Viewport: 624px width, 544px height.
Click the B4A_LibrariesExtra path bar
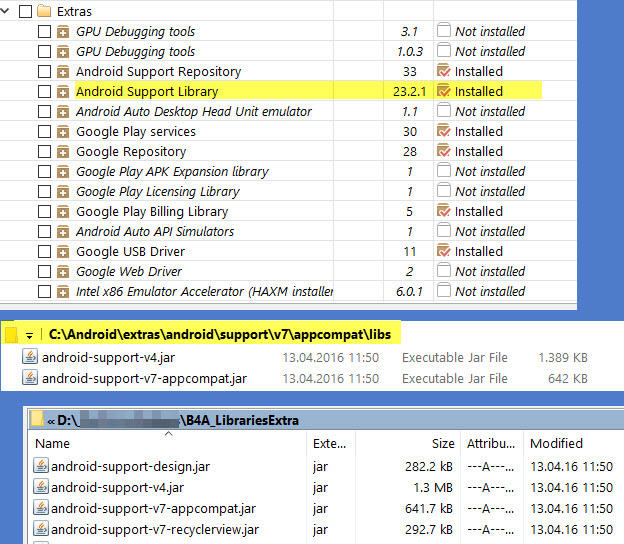pyautogui.click(x=326, y=420)
